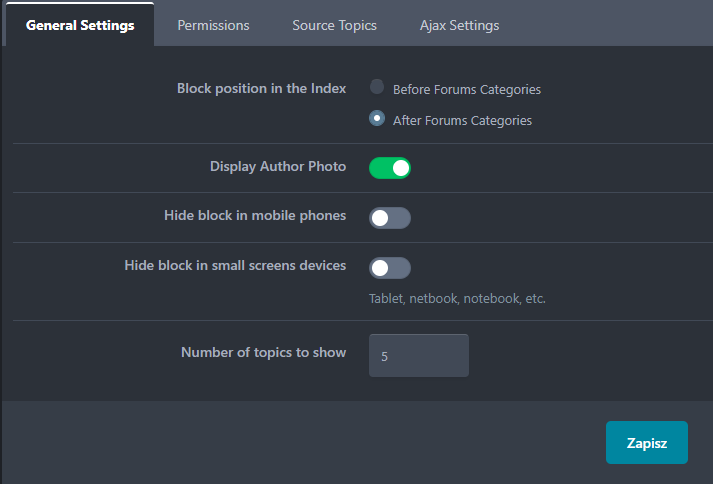Click the 'Display Author Photo' label
This screenshot has width=713, height=484.
tap(278, 167)
